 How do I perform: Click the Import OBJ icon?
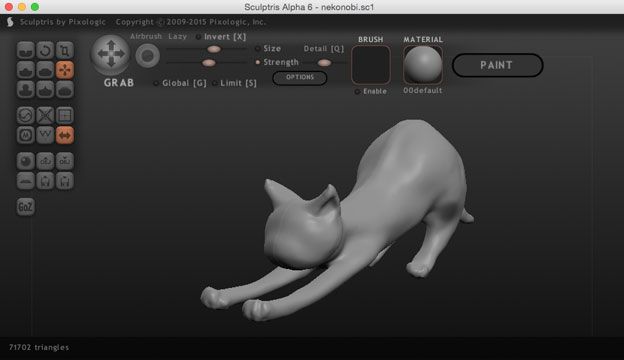coord(45,162)
